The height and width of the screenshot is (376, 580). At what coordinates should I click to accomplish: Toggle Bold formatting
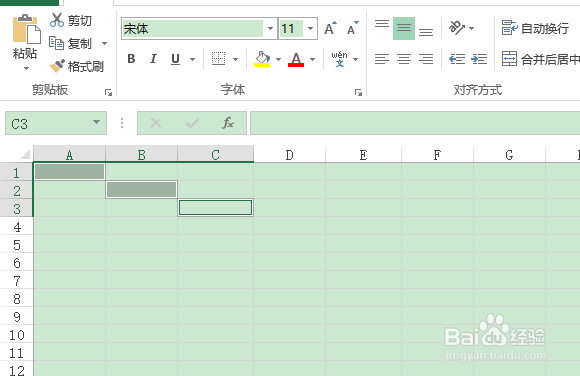coord(131,59)
